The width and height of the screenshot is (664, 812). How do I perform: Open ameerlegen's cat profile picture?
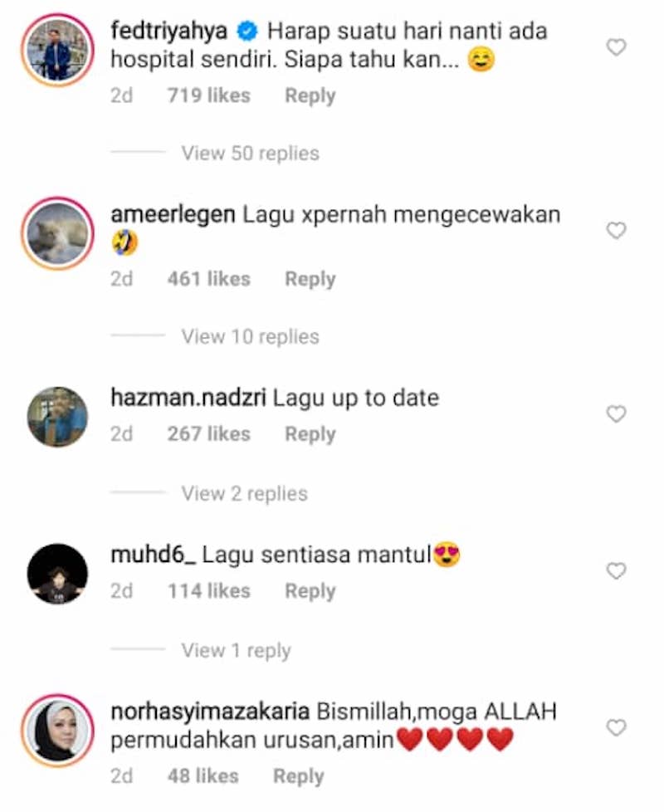(x=57, y=233)
